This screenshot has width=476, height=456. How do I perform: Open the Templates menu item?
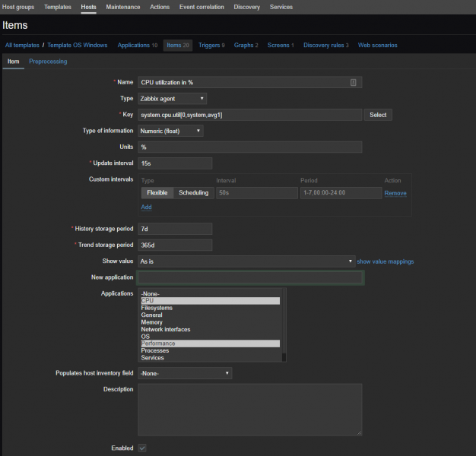pos(58,7)
